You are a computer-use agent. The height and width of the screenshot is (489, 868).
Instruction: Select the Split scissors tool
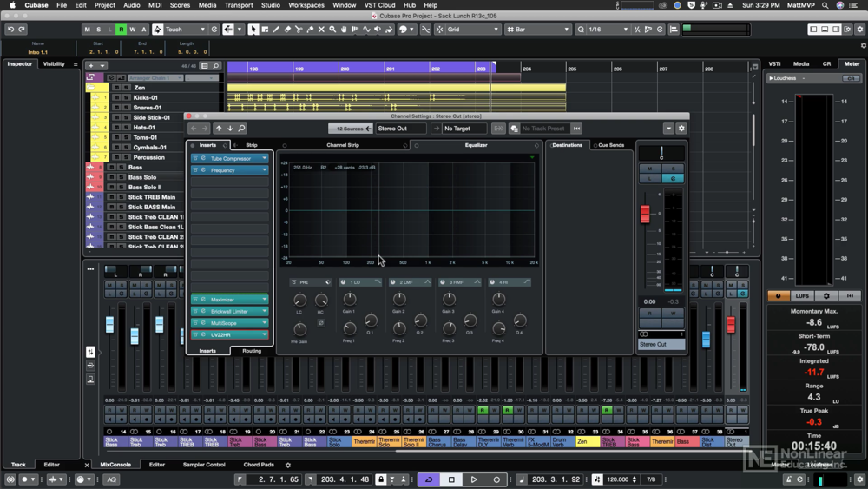point(299,30)
